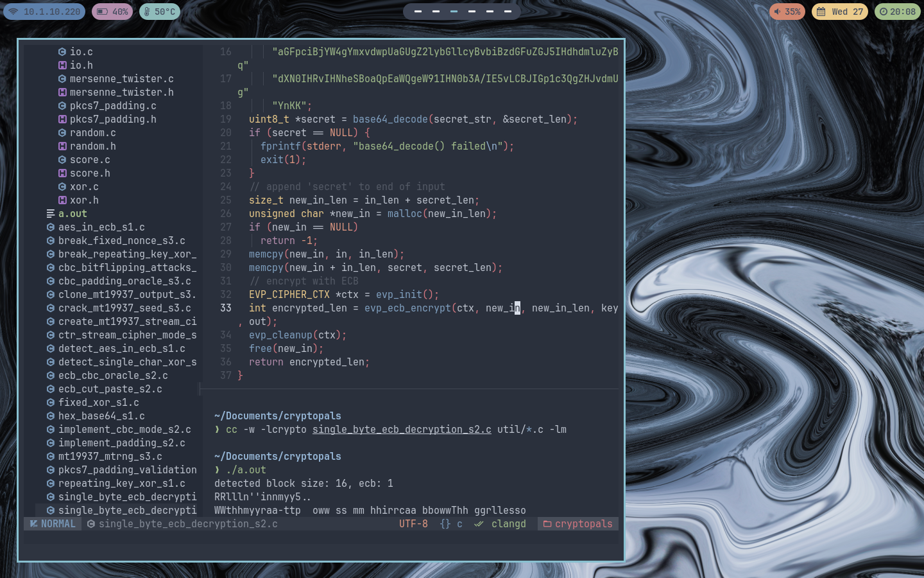Click evp_ecb_encrypt call on line 33
This screenshot has width=924, height=578.
407,308
